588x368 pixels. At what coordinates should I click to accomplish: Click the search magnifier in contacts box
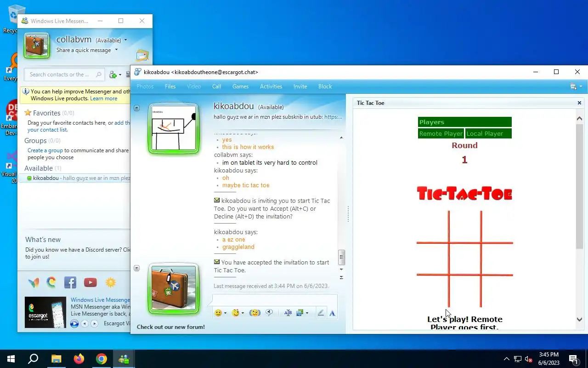pos(98,75)
